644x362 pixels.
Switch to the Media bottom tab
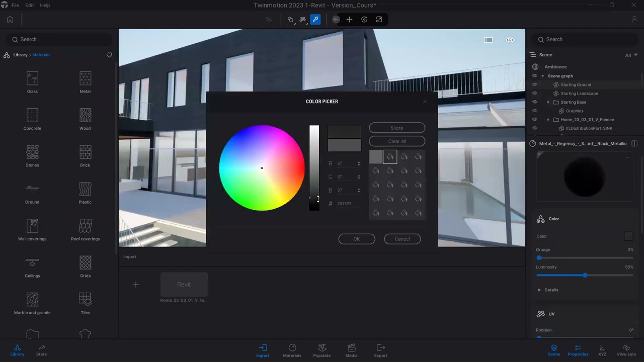click(352, 350)
